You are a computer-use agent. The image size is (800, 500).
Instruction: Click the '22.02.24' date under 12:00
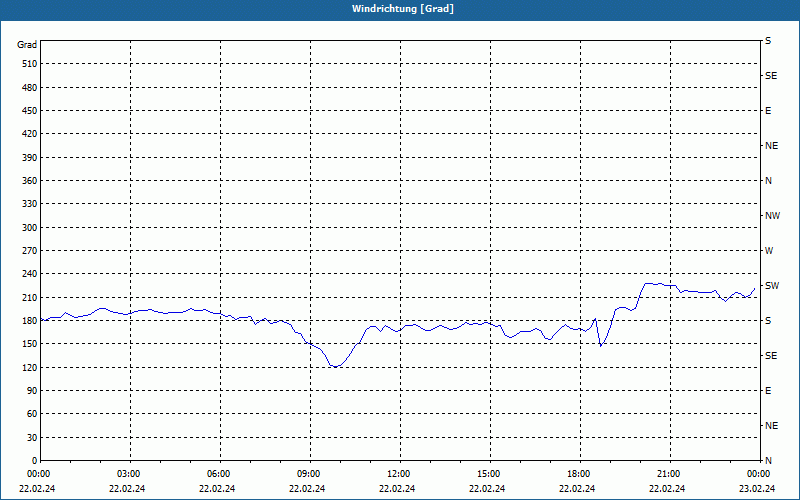397,489
